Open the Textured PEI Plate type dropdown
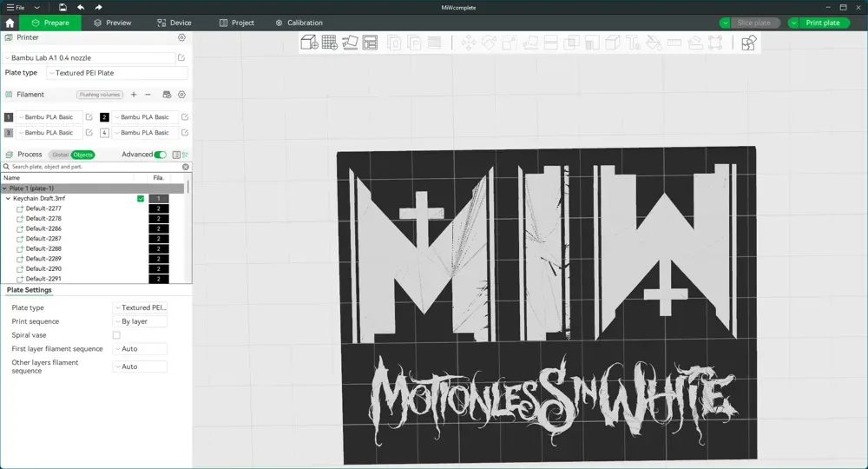The image size is (868, 469). coord(117,73)
